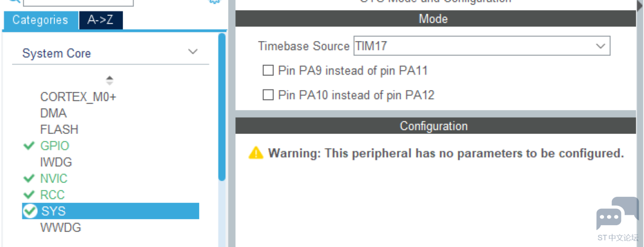The width and height of the screenshot is (644, 247).
Task: Click the search magnifier icon
Action: [15, 1]
